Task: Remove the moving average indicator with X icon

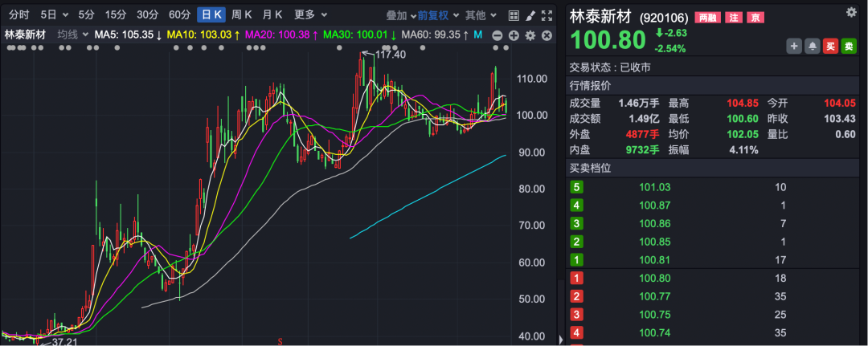Action: [x=546, y=35]
